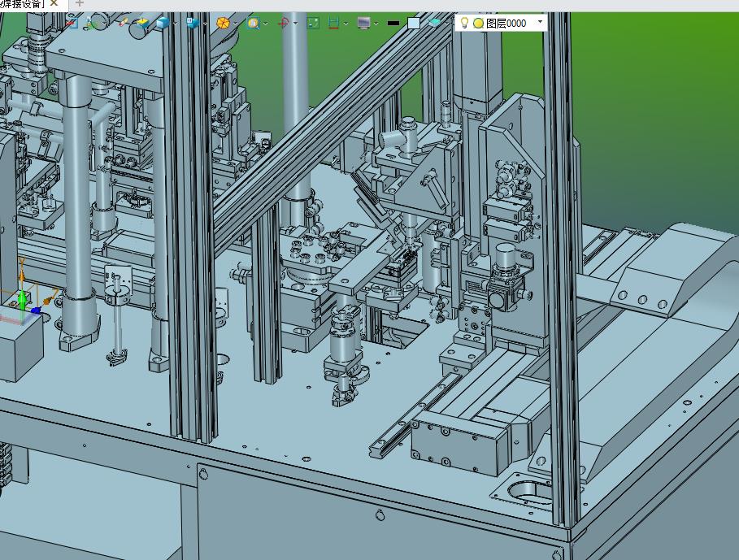Click the green Y-axis arrow of triad
Image resolution: width=739 pixels, height=560 pixels.
[22, 298]
